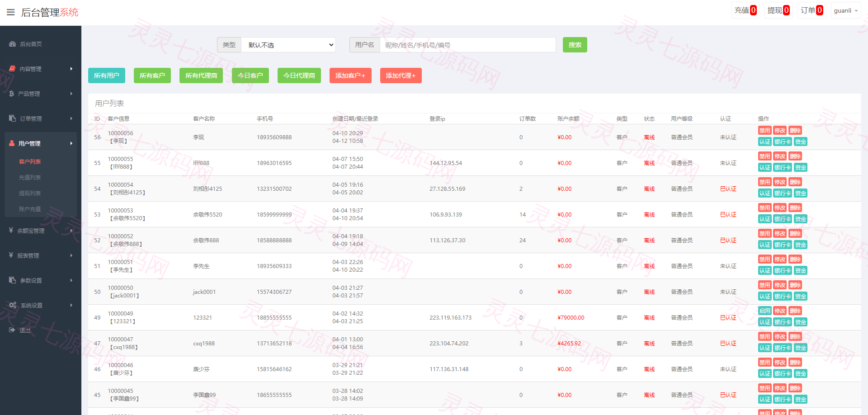Click phone number 18588888888
Image resolution: width=868 pixels, height=415 pixels.
coord(274,240)
